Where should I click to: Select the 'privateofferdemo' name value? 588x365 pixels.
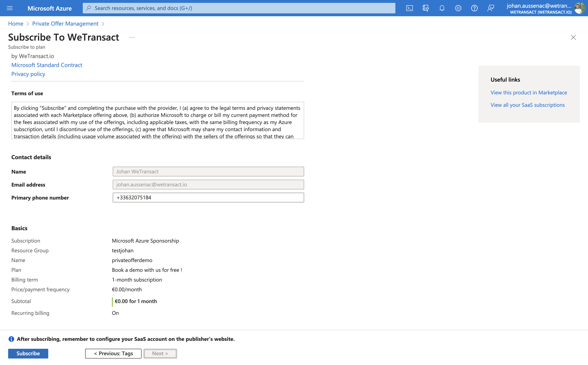pyautogui.click(x=132, y=260)
